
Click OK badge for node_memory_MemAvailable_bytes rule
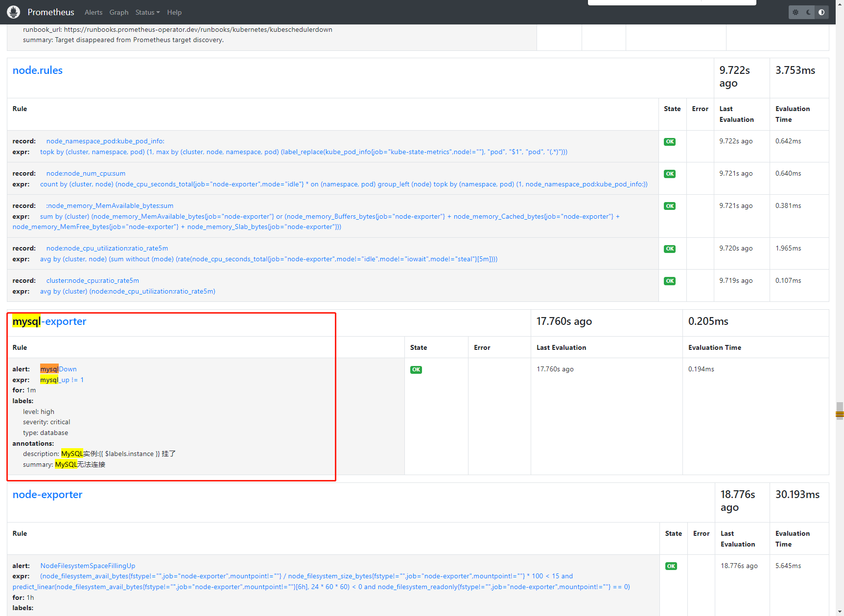[670, 206]
